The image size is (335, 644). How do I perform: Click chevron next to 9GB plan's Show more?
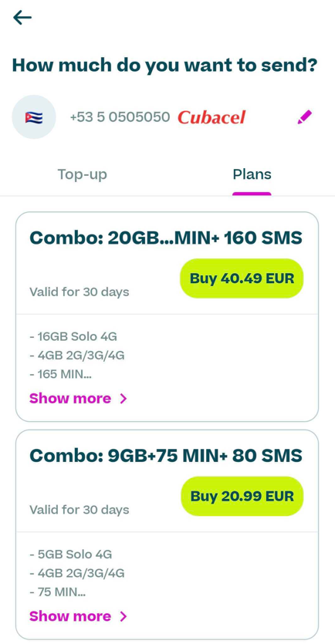point(124,616)
